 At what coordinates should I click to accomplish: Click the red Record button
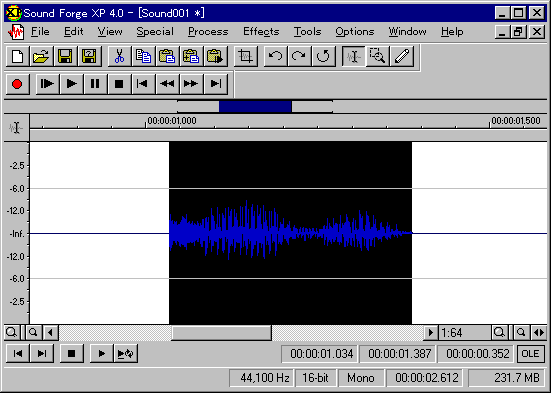(17, 84)
